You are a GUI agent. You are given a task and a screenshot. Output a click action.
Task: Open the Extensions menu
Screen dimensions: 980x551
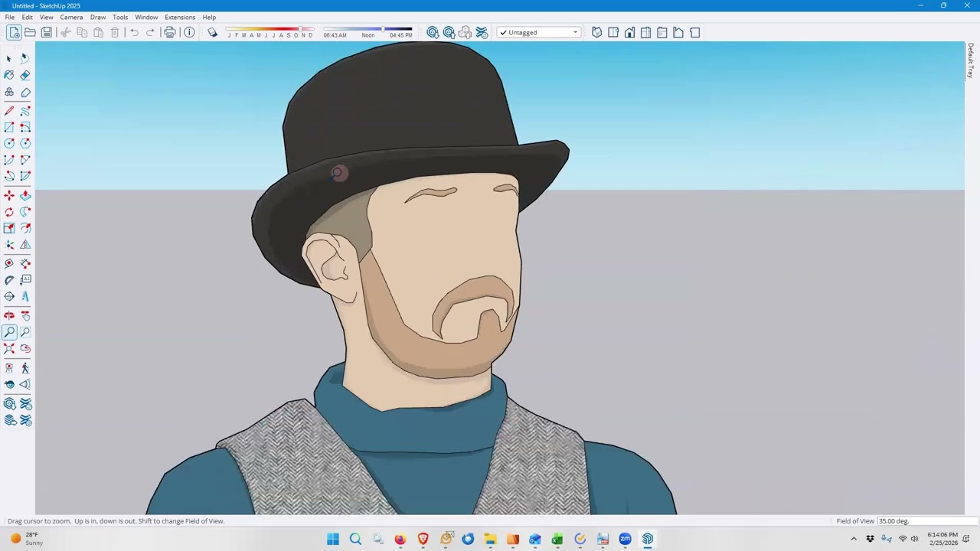coord(180,17)
